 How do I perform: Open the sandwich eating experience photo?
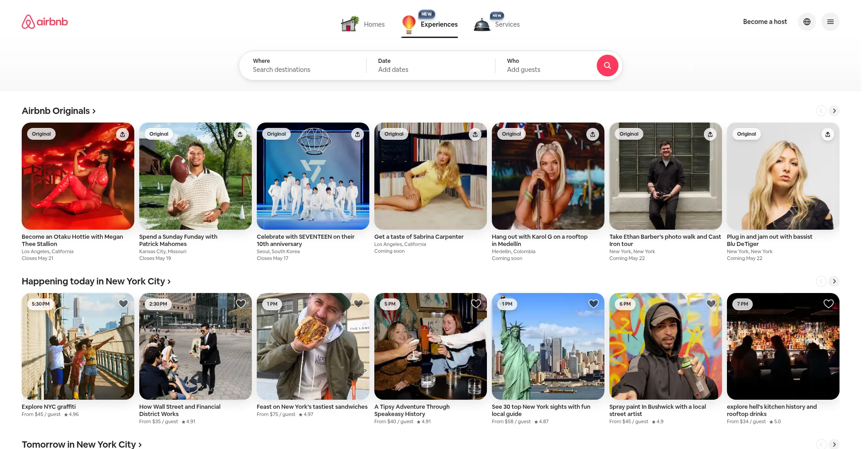tap(313, 346)
